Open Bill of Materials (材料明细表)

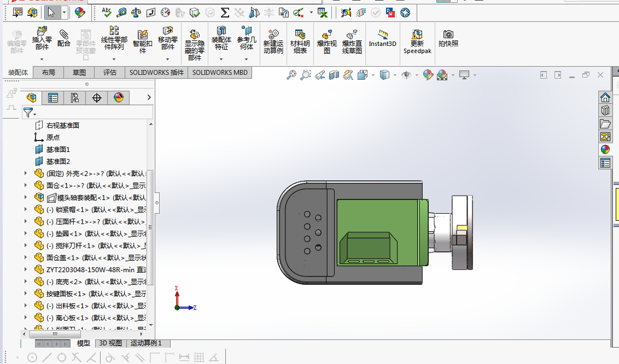(x=300, y=42)
